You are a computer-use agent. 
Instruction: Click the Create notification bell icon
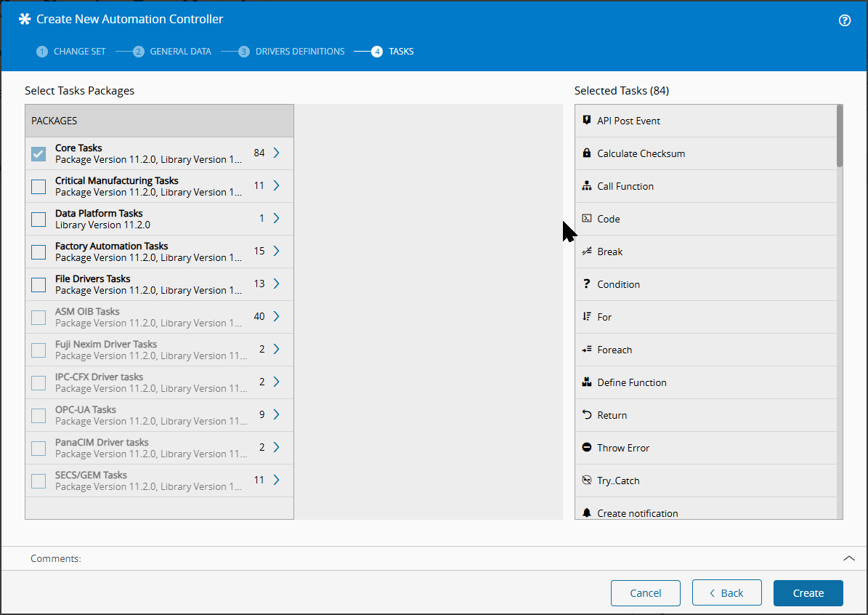(587, 512)
